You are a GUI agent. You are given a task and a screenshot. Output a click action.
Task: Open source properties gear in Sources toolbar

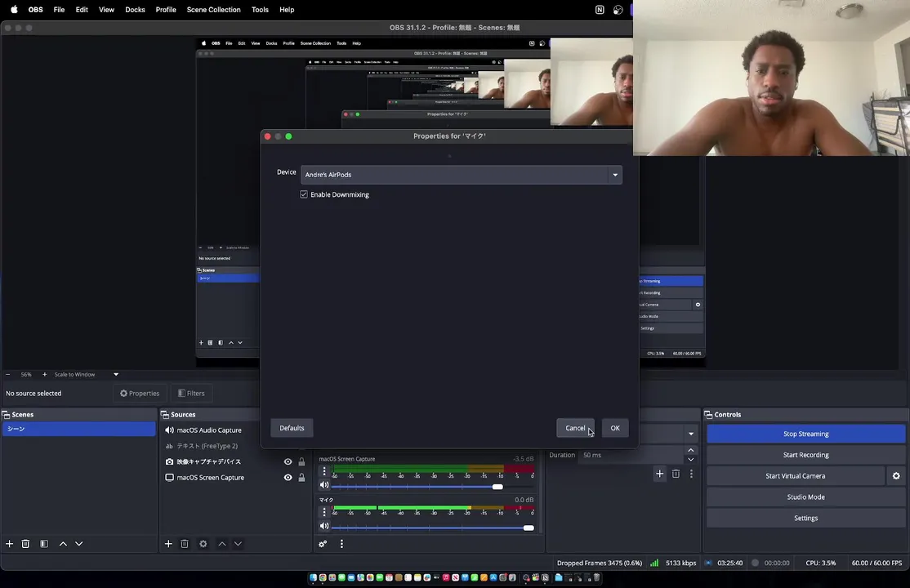pyautogui.click(x=203, y=544)
